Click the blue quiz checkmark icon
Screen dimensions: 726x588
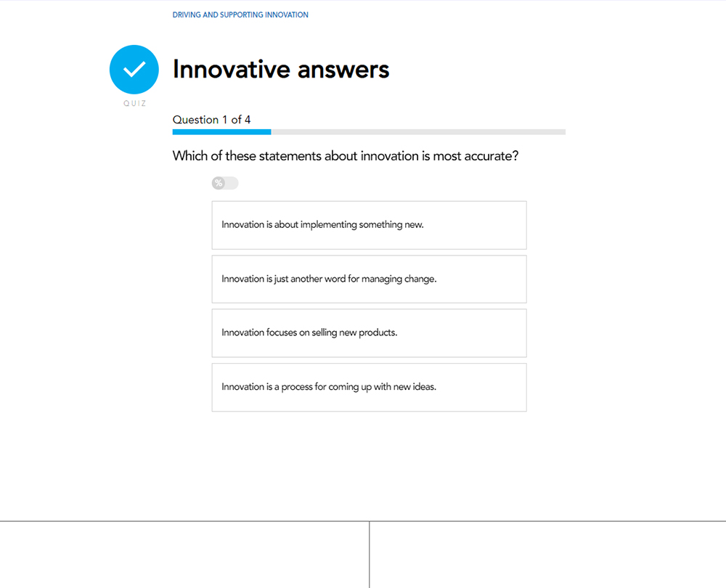pos(134,70)
